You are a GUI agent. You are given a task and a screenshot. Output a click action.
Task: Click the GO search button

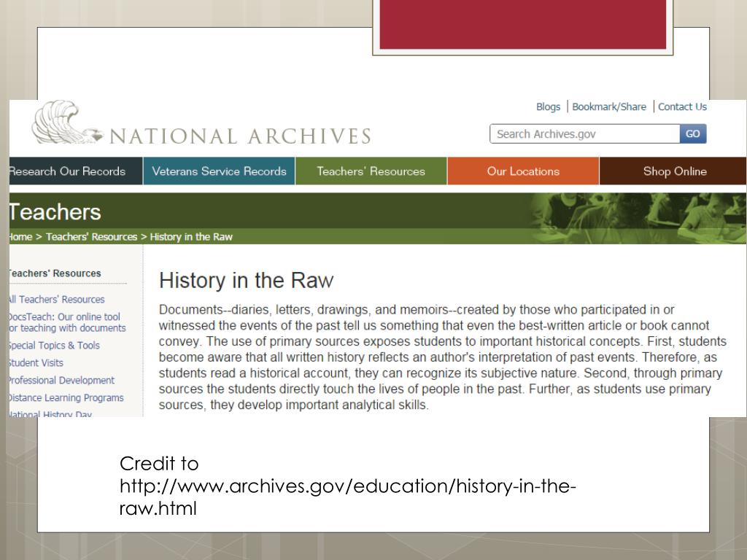pyautogui.click(x=693, y=134)
